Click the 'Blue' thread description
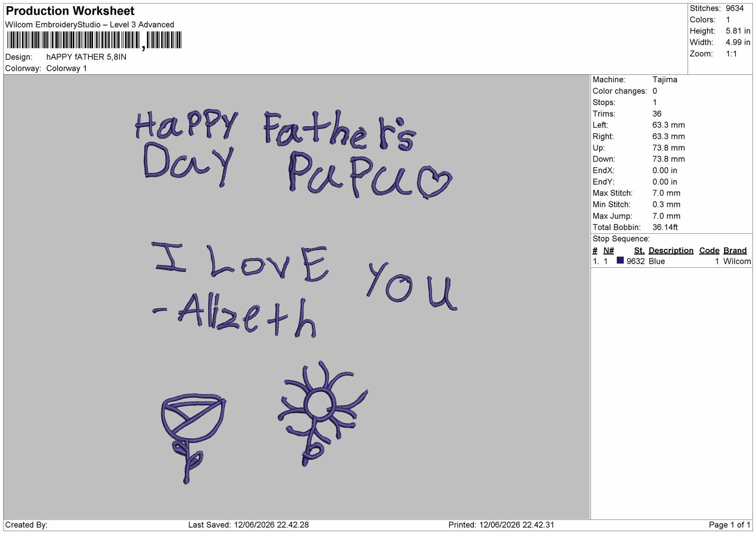 657,261
